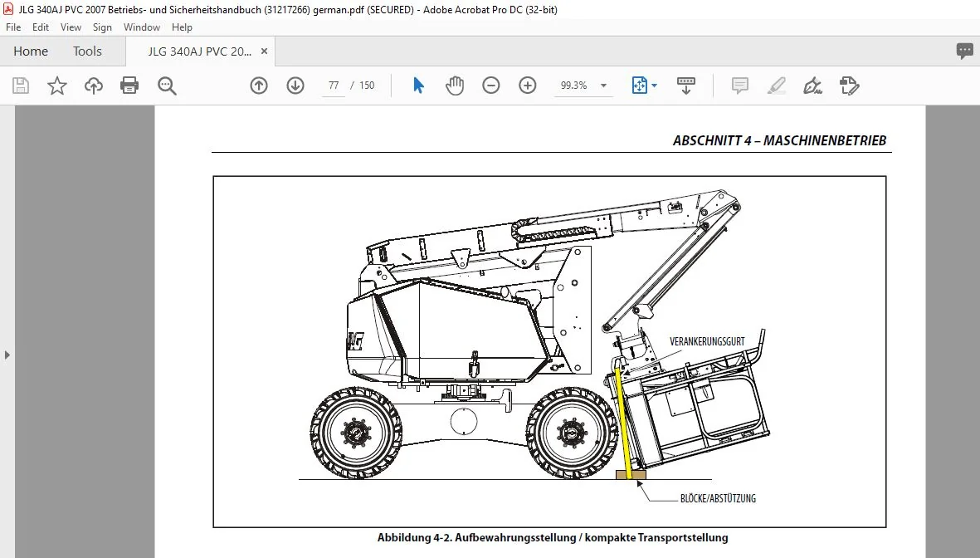Bookmark the document with the star icon
Screen dimensions: 980x558
pyautogui.click(x=57, y=86)
